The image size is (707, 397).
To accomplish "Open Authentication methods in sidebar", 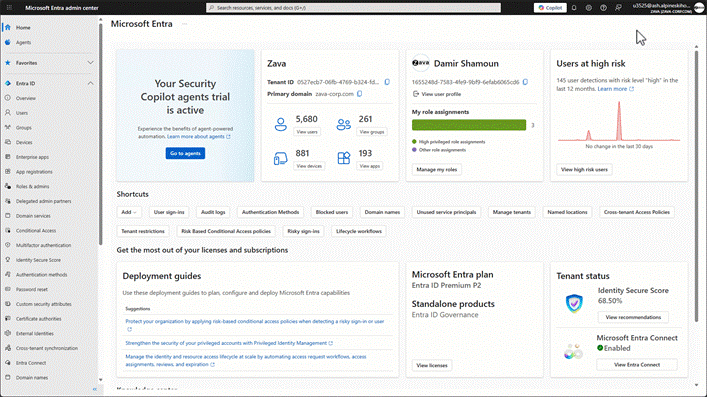I will point(41,275).
